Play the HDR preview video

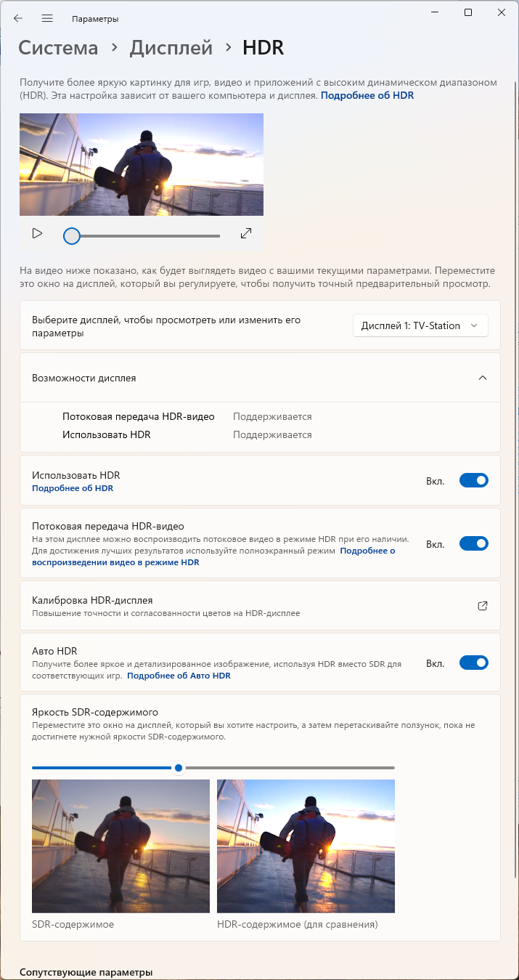click(x=37, y=233)
